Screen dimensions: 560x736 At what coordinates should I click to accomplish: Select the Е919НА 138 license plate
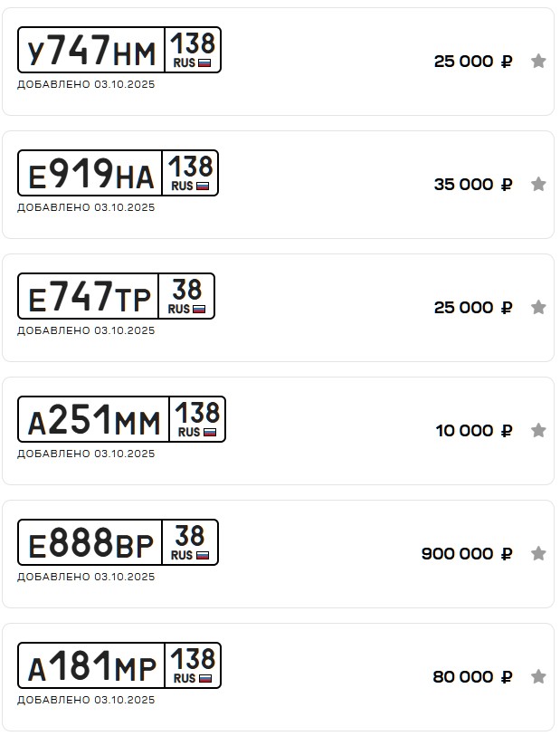point(118,173)
